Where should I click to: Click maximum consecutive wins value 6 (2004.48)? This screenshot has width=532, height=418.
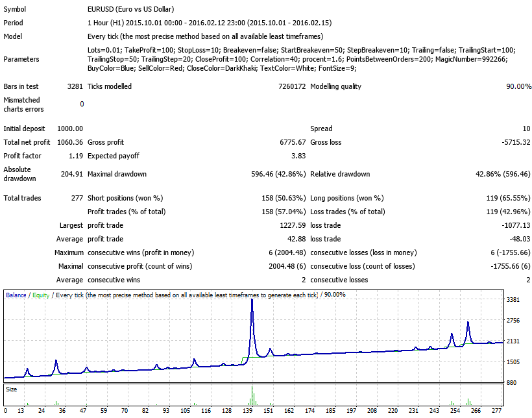pos(287,252)
